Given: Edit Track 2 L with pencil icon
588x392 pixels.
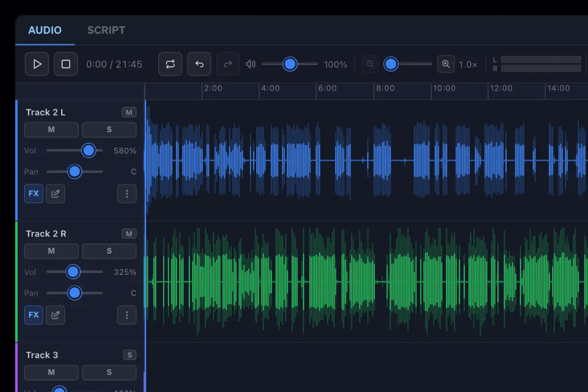Looking at the screenshot, I should click(55, 194).
